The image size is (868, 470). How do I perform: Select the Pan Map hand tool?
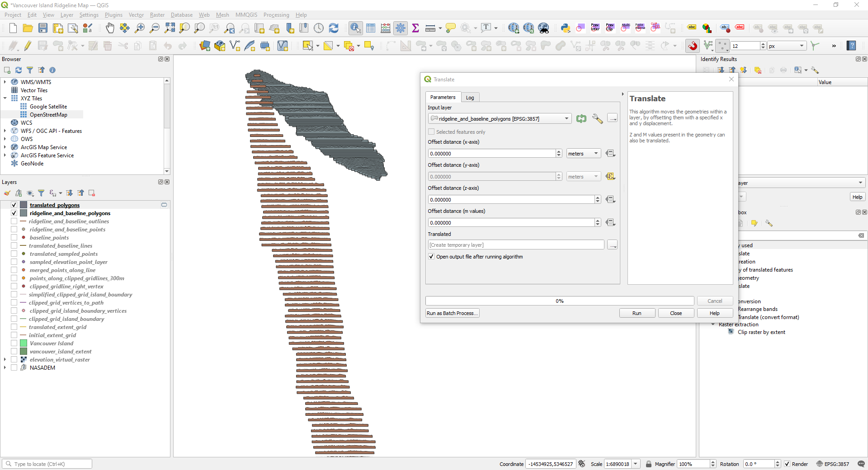click(110, 28)
